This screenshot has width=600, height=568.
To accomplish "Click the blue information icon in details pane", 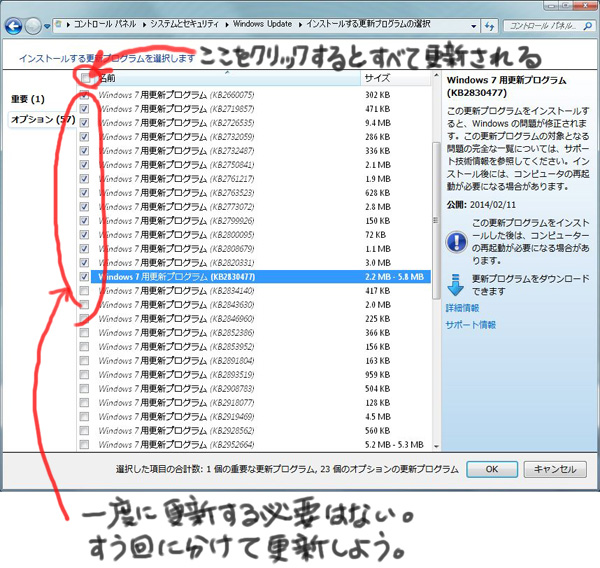I will coord(456,241).
